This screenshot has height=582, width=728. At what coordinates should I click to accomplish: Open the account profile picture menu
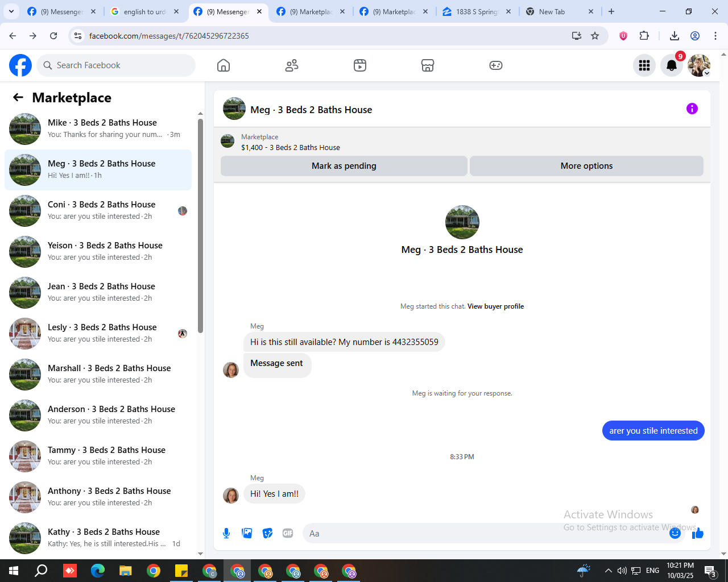[x=699, y=65]
